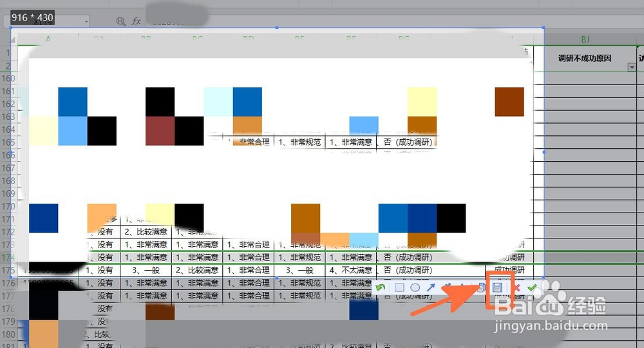Click cell '2、比较满意' in row 175
Image resolution: width=644 pixels, height=348 pixels.
coord(197,271)
